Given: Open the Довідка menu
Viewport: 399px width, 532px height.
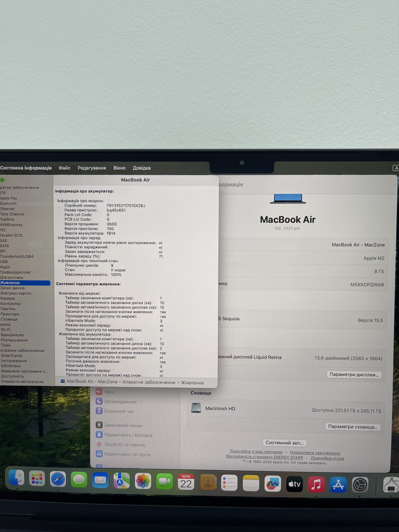Looking at the screenshot, I should [x=142, y=168].
